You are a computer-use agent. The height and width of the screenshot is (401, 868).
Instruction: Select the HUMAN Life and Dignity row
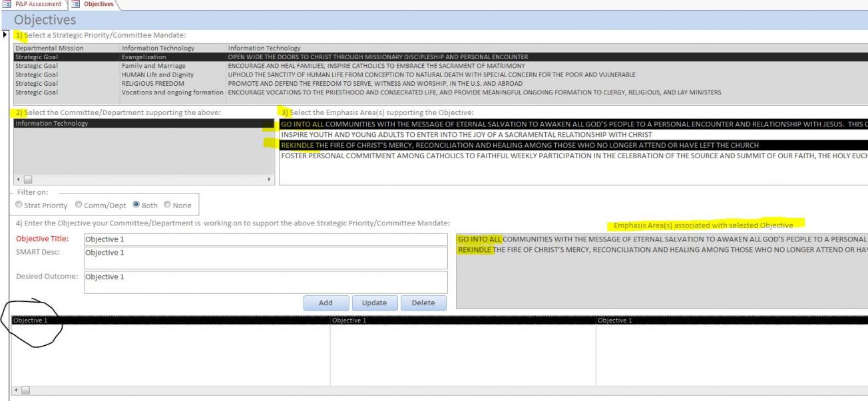441,74
